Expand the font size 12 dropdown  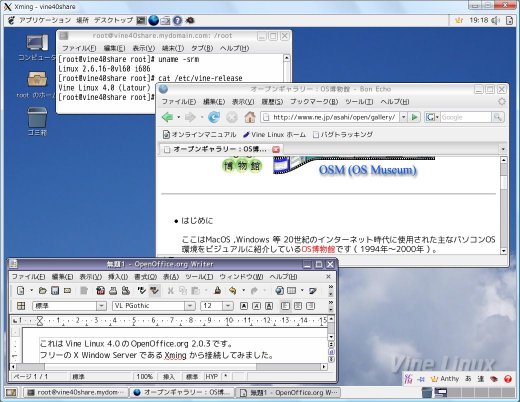tap(228, 306)
